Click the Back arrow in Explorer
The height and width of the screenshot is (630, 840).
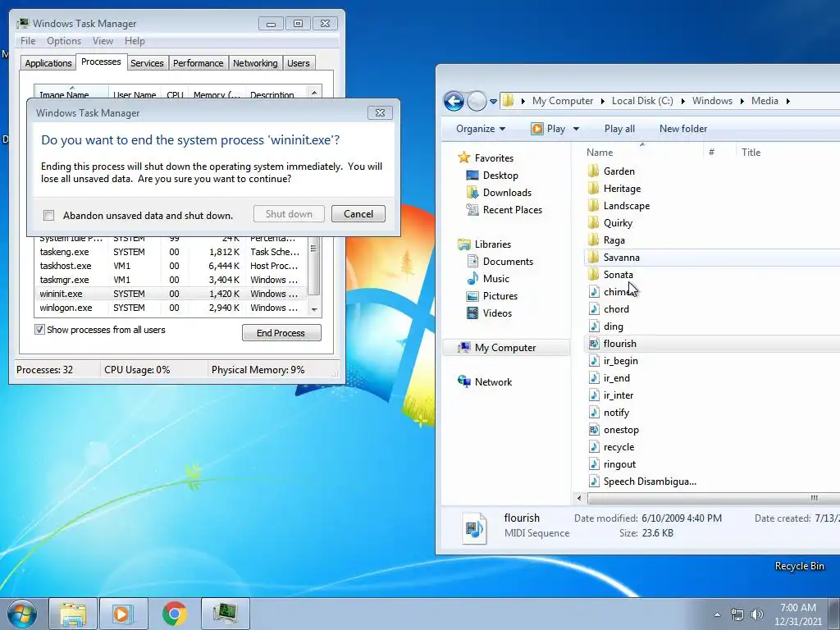pyautogui.click(x=454, y=101)
